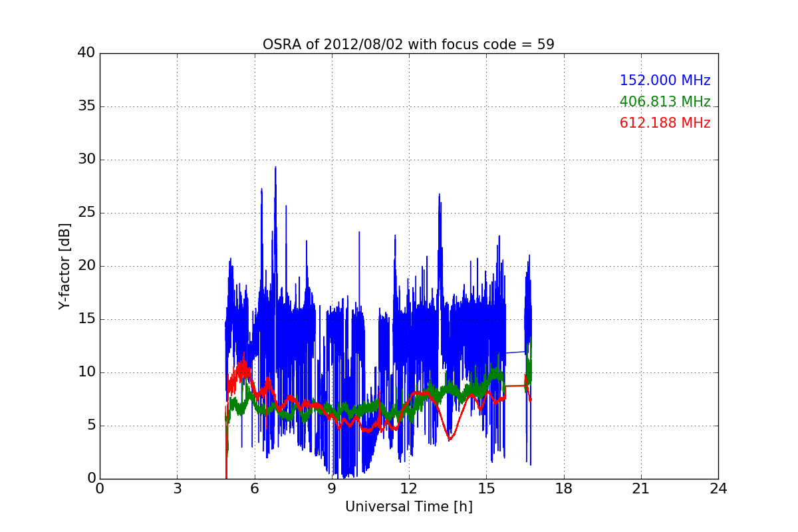798x532 pixels.
Task: Select the red '612.188 MHz' legend label
Action: (x=665, y=123)
